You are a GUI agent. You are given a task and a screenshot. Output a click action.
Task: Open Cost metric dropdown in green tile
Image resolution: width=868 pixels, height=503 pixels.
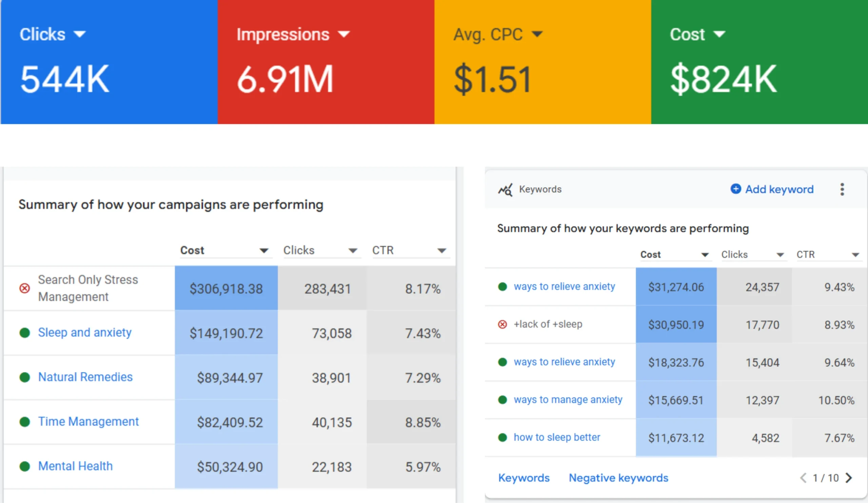[719, 34]
